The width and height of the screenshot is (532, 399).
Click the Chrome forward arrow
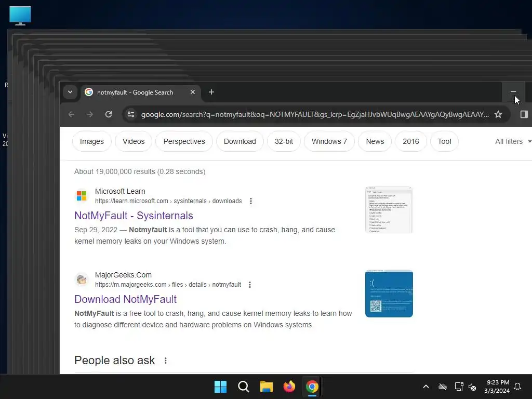click(90, 114)
